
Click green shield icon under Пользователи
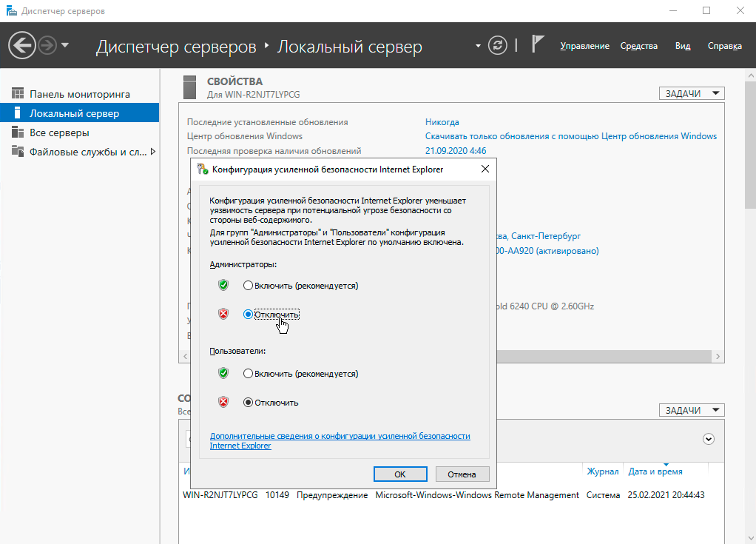pos(223,373)
